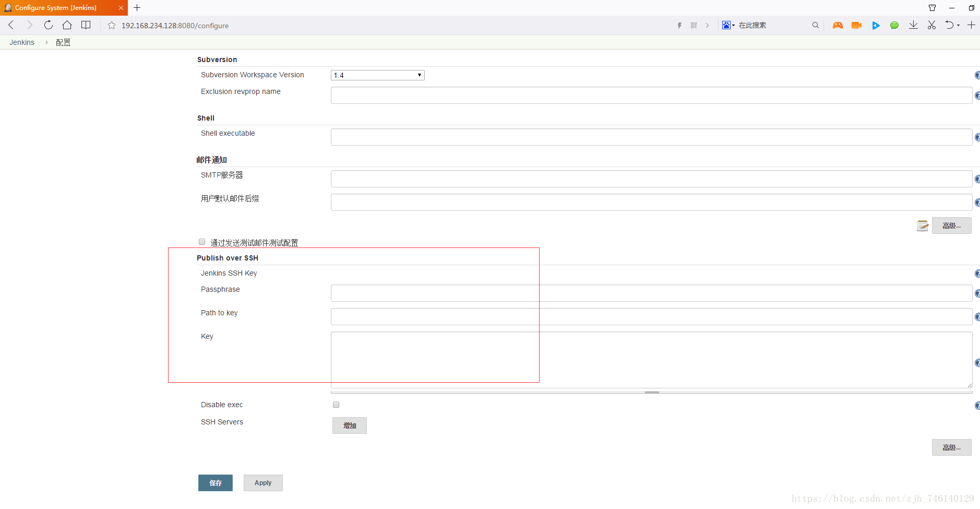Viewport: 980px width, 509px height.
Task: Open the blue play-button extension
Action: coord(876,25)
